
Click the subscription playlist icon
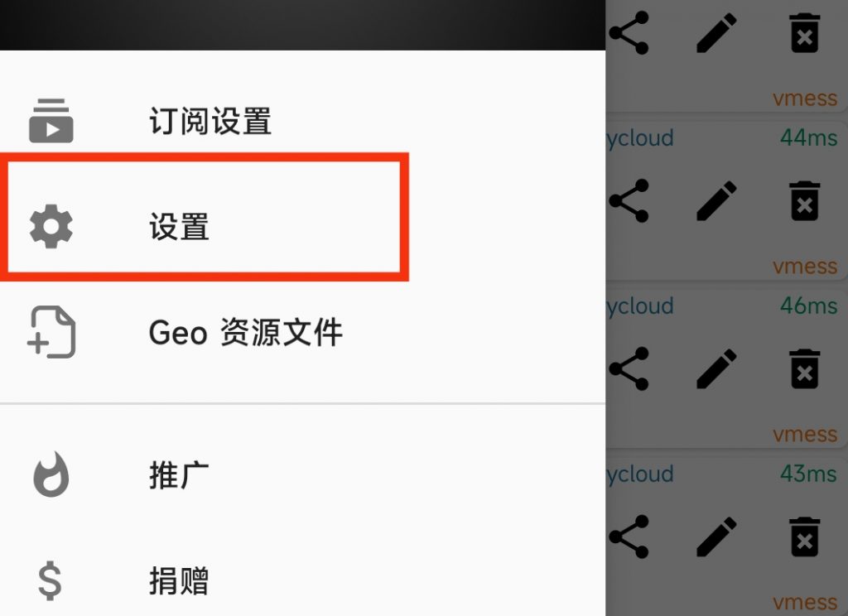click(x=51, y=121)
